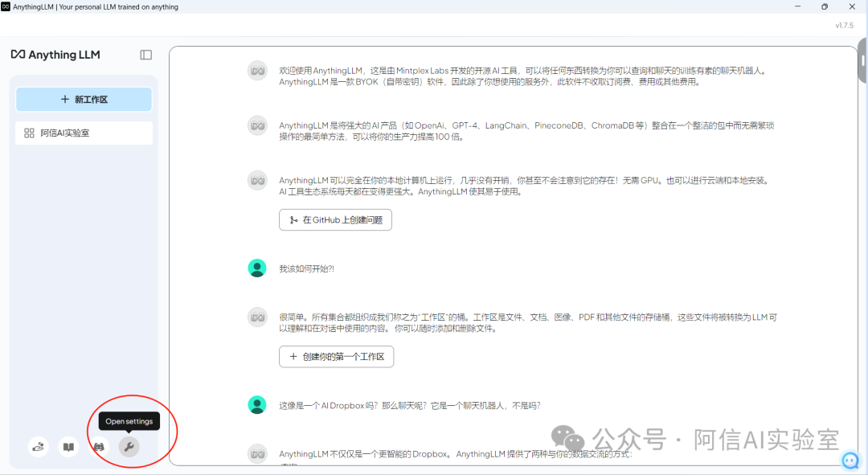Click the bot avatar beside 无需 GPU message

[x=257, y=181]
